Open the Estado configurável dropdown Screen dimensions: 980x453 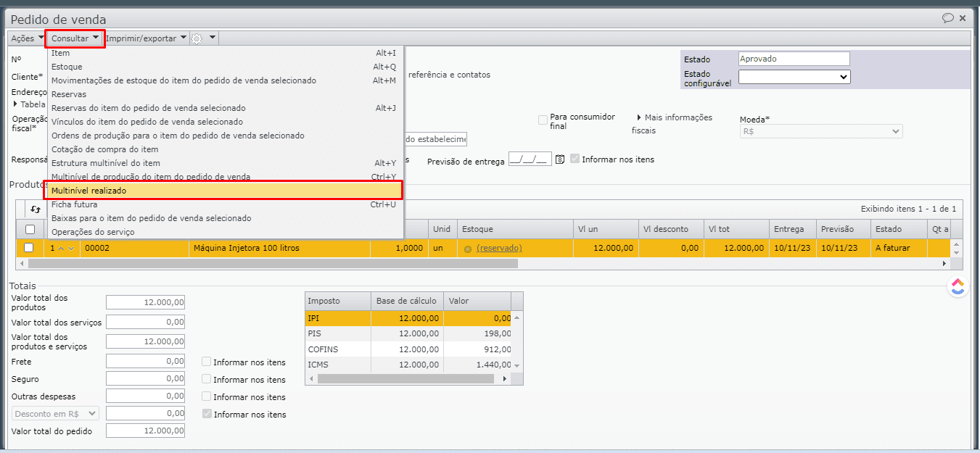tap(794, 77)
